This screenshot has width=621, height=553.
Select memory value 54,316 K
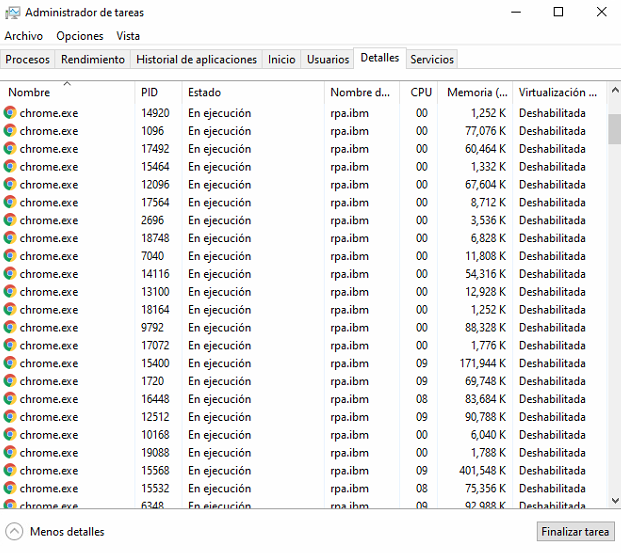point(486,274)
